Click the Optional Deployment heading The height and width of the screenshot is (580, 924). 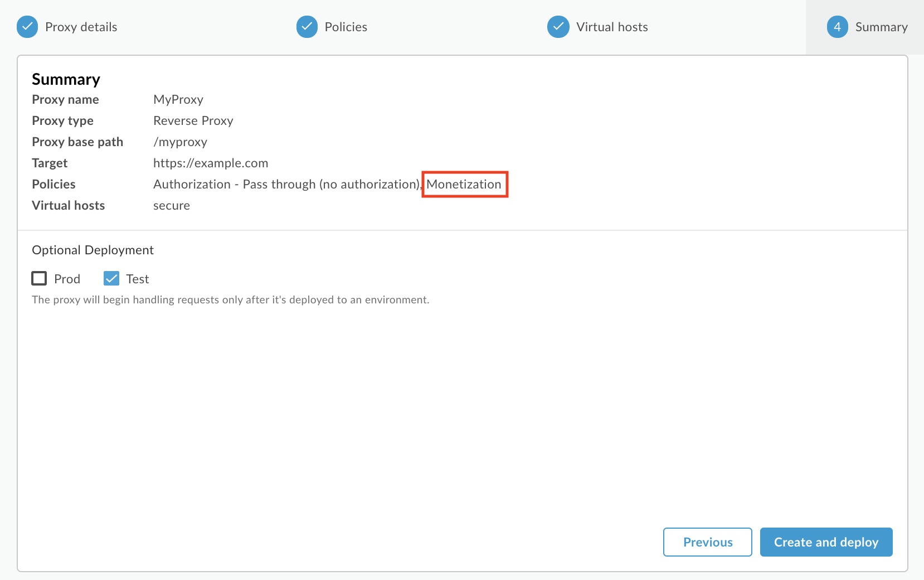(93, 250)
